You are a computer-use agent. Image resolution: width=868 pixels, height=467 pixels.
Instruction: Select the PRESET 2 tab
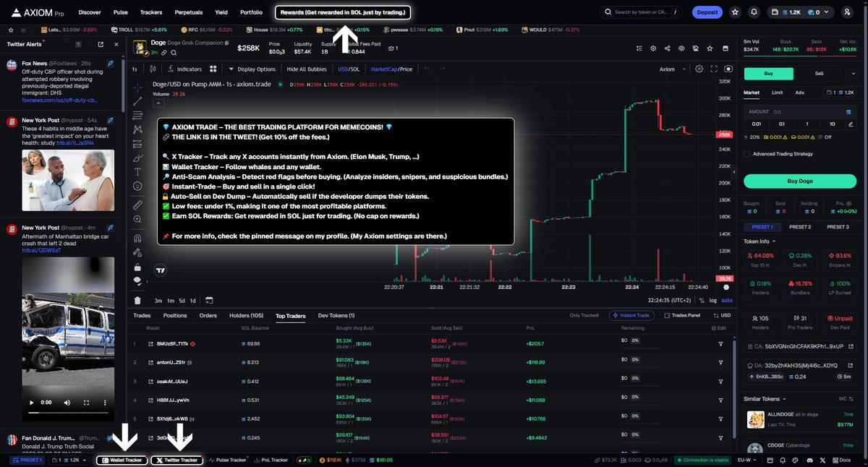click(799, 227)
